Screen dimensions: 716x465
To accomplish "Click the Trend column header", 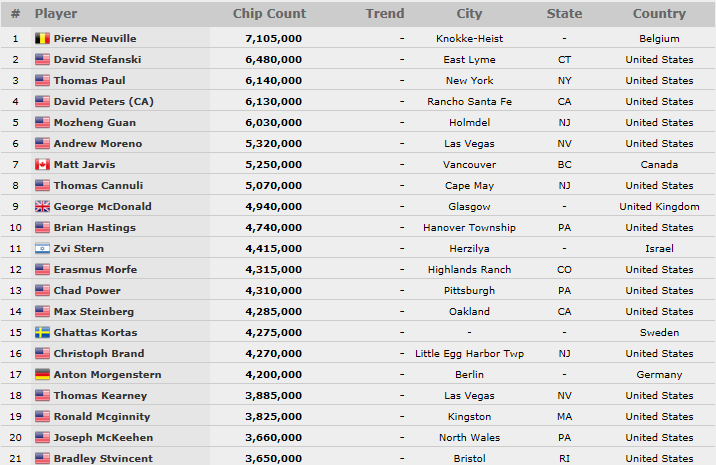I will pos(385,14).
